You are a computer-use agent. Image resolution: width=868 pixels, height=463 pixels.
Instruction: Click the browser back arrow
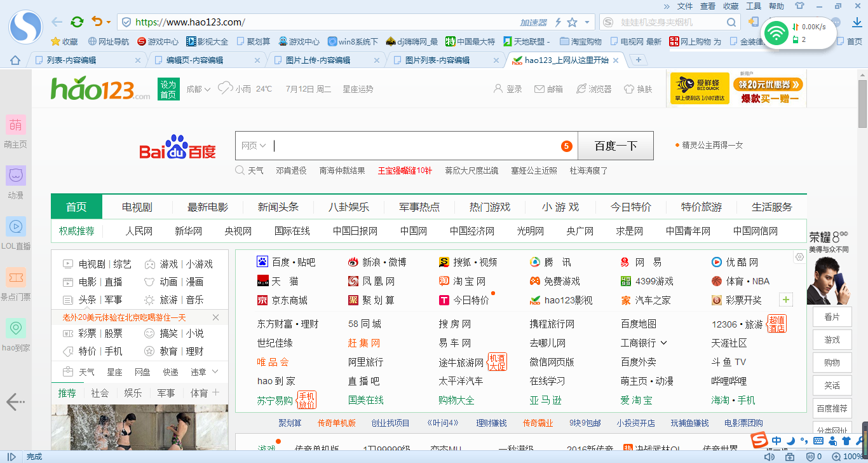pos(57,22)
